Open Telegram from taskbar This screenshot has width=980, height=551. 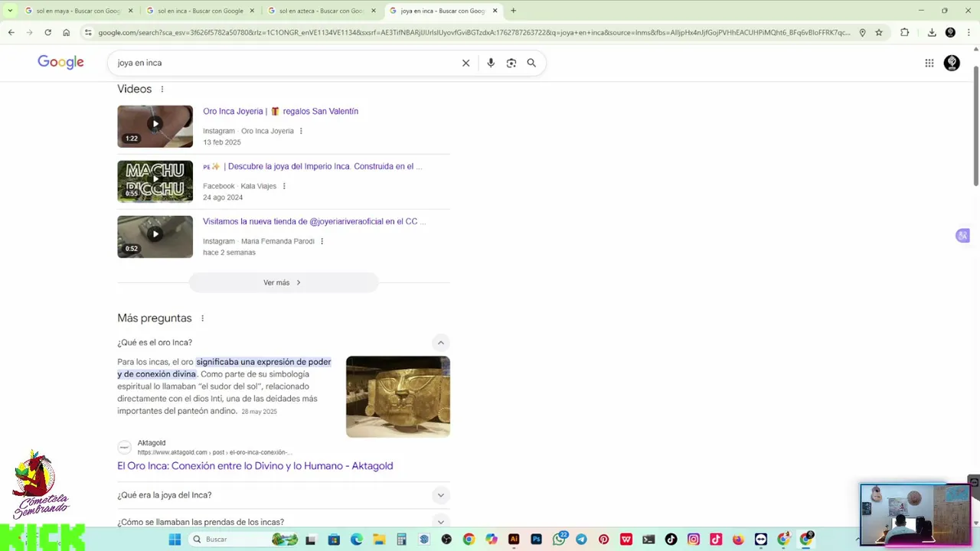click(581, 540)
